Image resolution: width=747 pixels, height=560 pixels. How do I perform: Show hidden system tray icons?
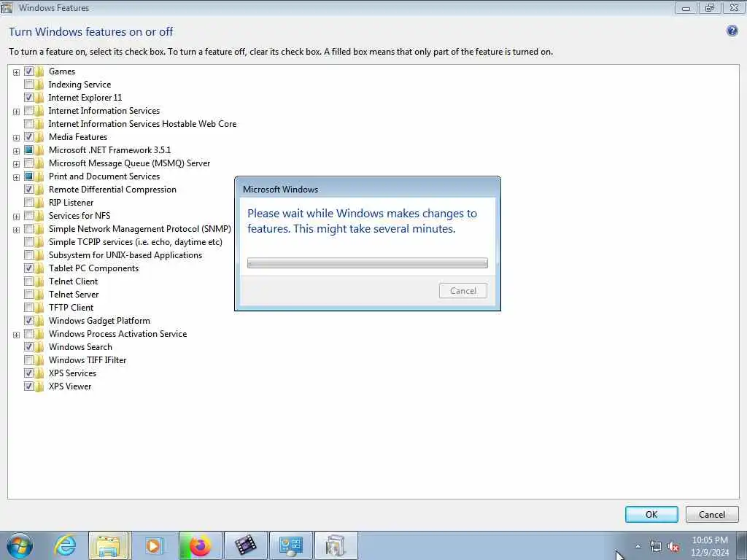tap(638, 546)
